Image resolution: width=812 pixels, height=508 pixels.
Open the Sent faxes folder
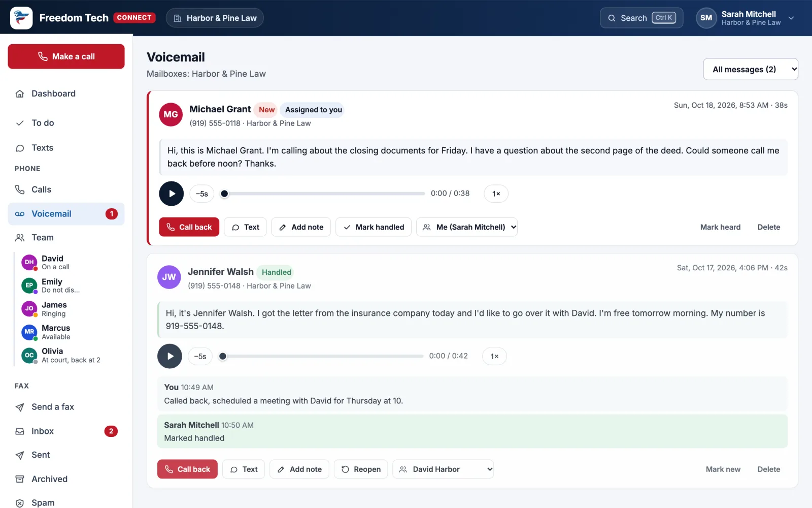point(66,455)
